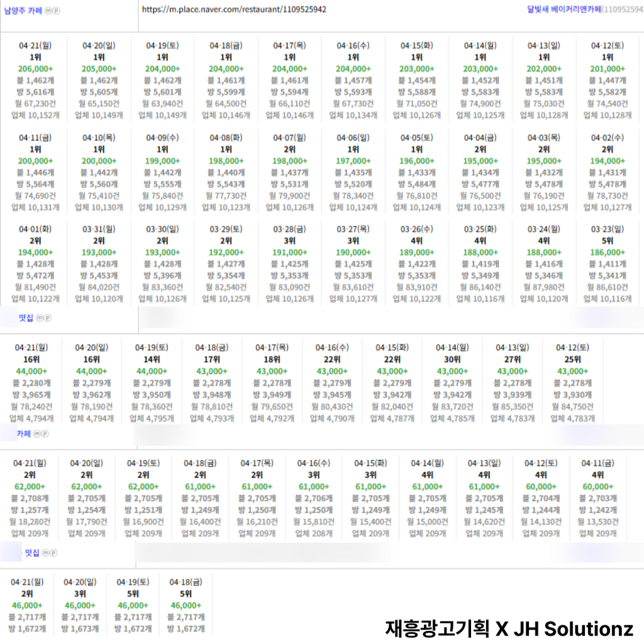The width and height of the screenshot is (644, 644).
Task: Open the 맛집 keyword link above the 16위 table
Action: (26, 318)
